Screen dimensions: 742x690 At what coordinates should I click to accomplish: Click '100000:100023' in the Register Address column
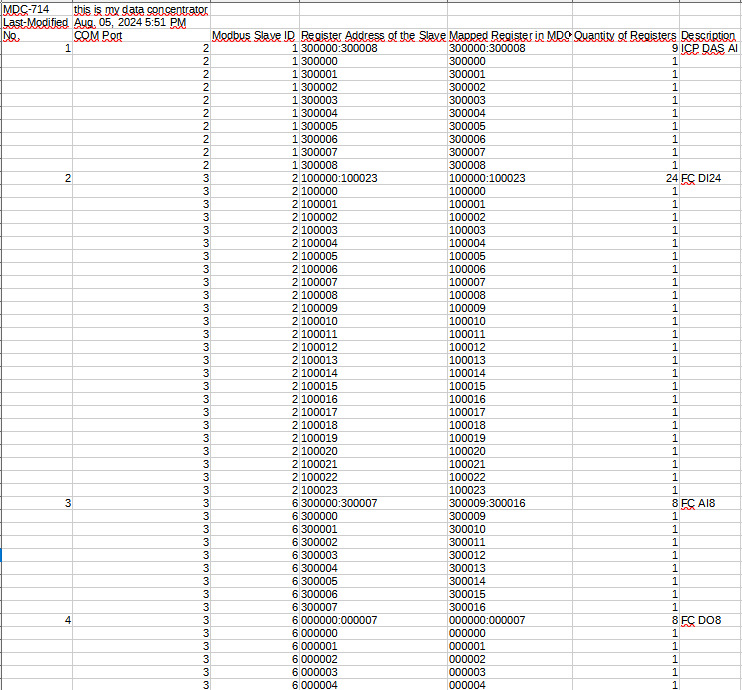373,178
